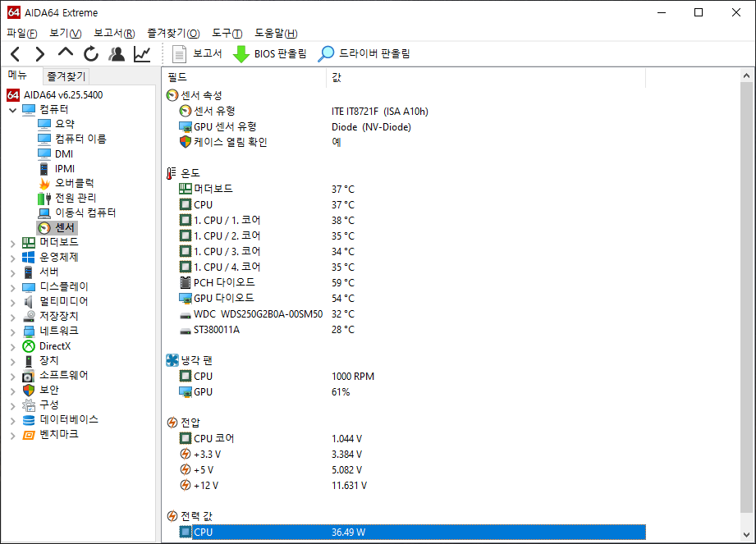Viewport: 756px width, 544px height.
Task: Collapse the 컴퓨터 tree node
Action: coord(12,110)
